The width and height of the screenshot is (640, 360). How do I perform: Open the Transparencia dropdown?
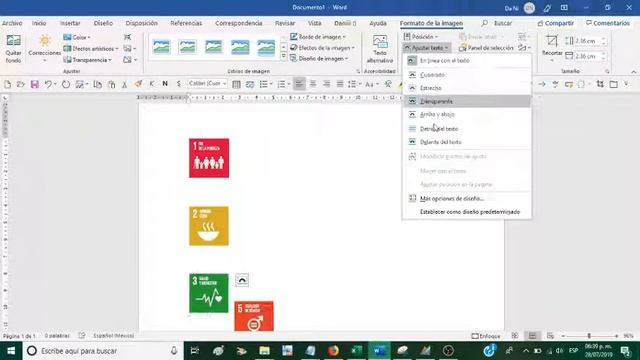point(87,60)
